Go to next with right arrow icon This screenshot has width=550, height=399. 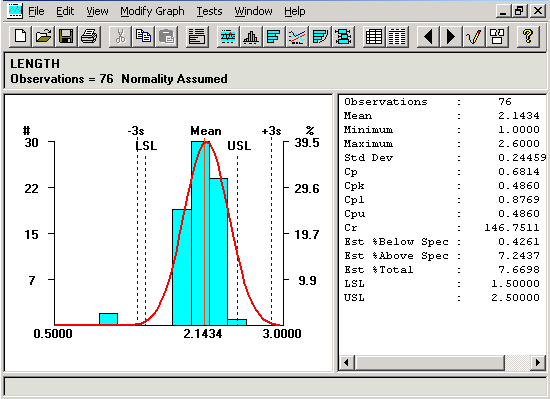(x=451, y=36)
